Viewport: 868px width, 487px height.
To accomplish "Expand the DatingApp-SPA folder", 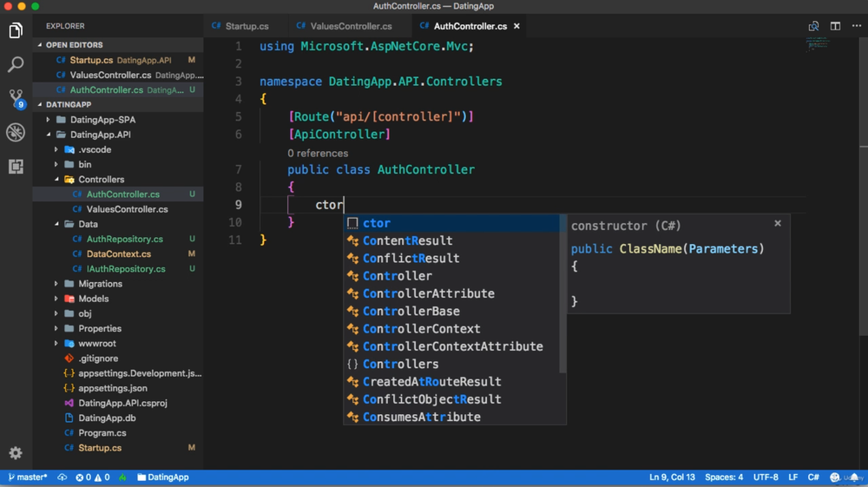I will (118, 120).
